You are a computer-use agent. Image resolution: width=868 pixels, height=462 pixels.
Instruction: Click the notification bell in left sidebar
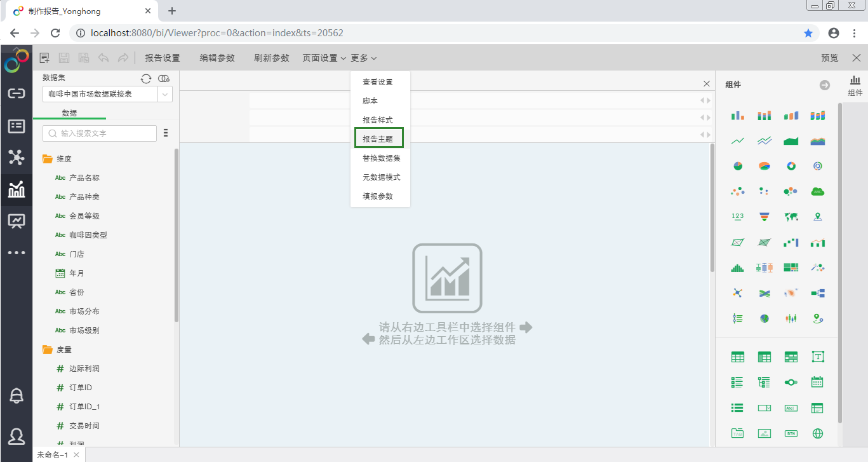click(x=17, y=395)
